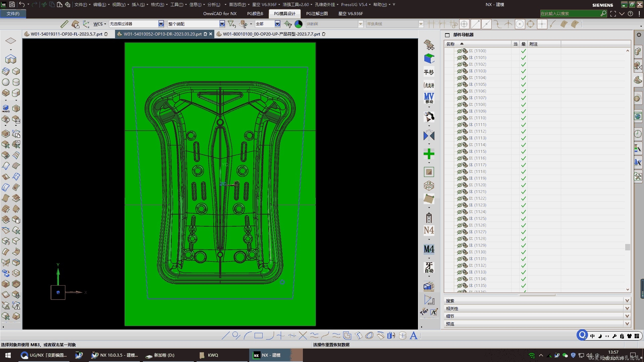
Task: Click the wireframe mesh box icon
Action: coord(429,185)
